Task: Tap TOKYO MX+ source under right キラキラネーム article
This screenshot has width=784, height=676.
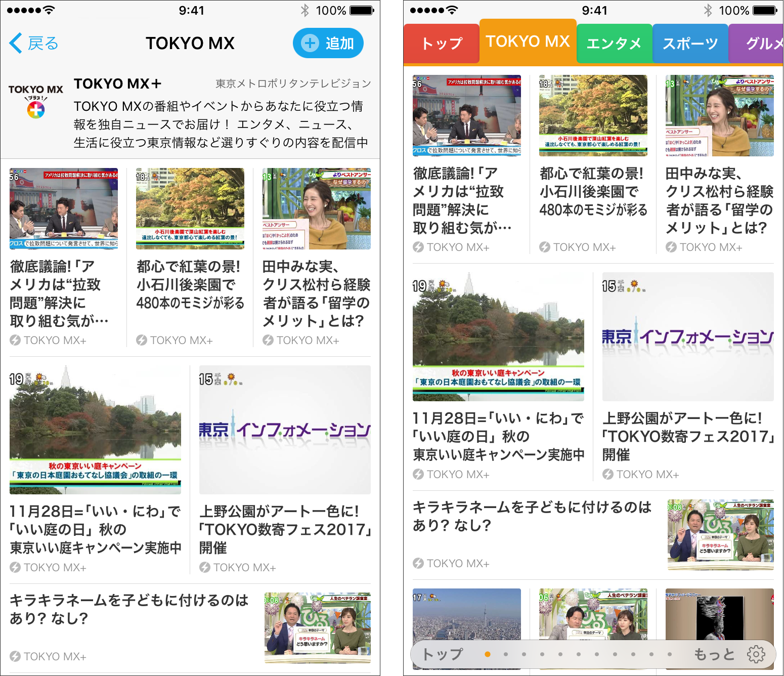Action: tap(451, 563)
